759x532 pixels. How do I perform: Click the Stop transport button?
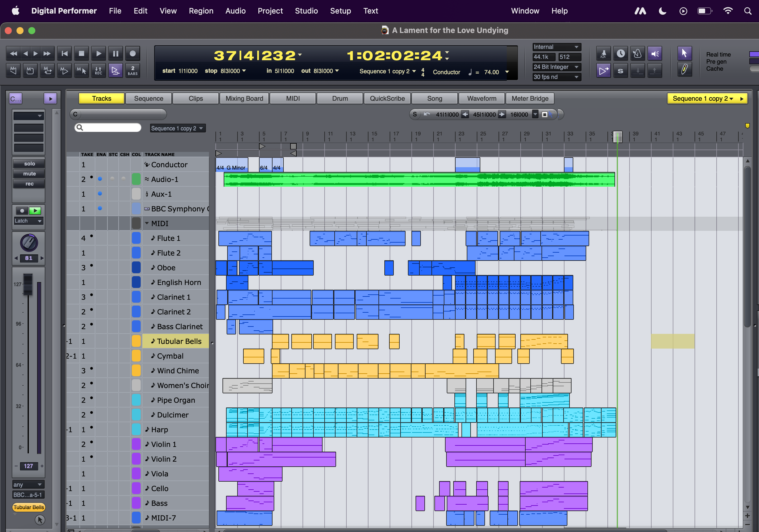click(81, 54)
